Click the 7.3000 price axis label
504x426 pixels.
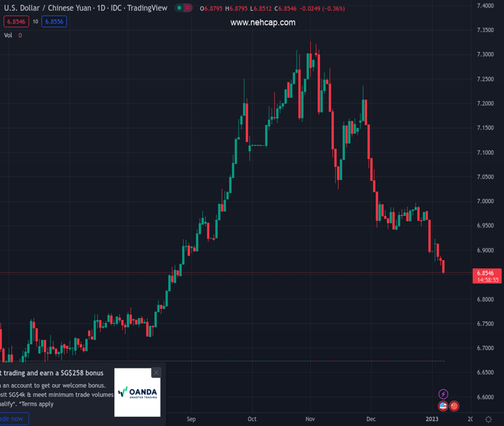point(486,55)
